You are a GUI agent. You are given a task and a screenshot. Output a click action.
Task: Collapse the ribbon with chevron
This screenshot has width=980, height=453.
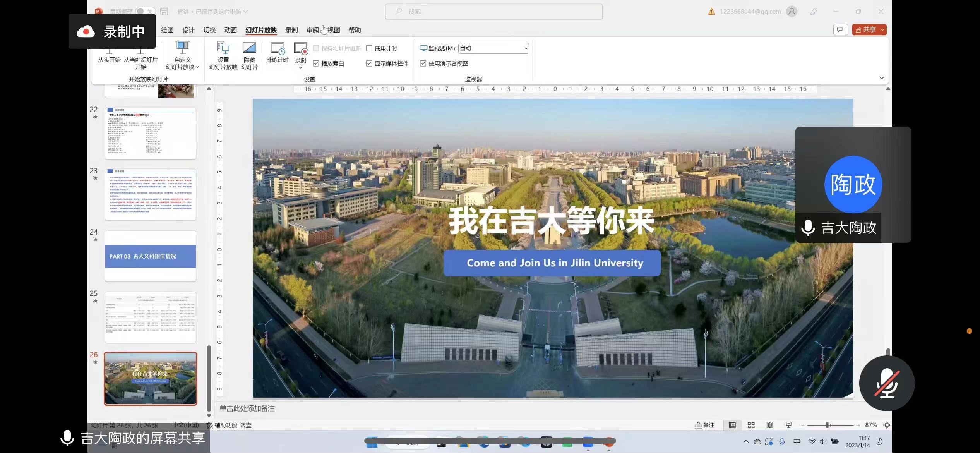point(882,78)
